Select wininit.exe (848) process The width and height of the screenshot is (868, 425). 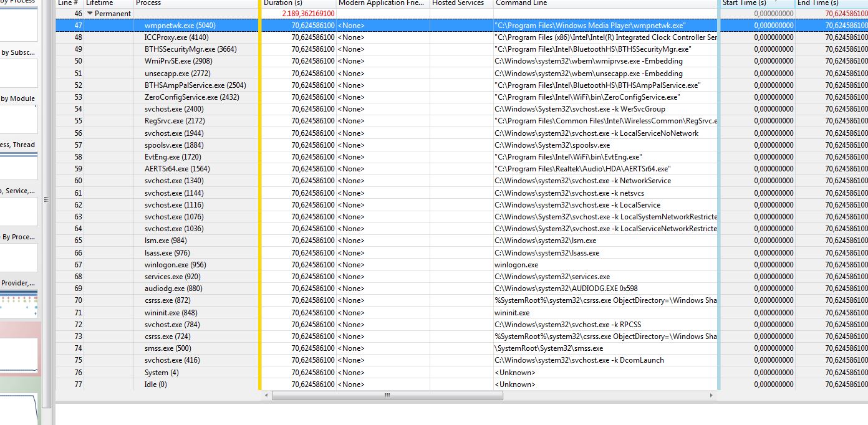tap(171, 313)
